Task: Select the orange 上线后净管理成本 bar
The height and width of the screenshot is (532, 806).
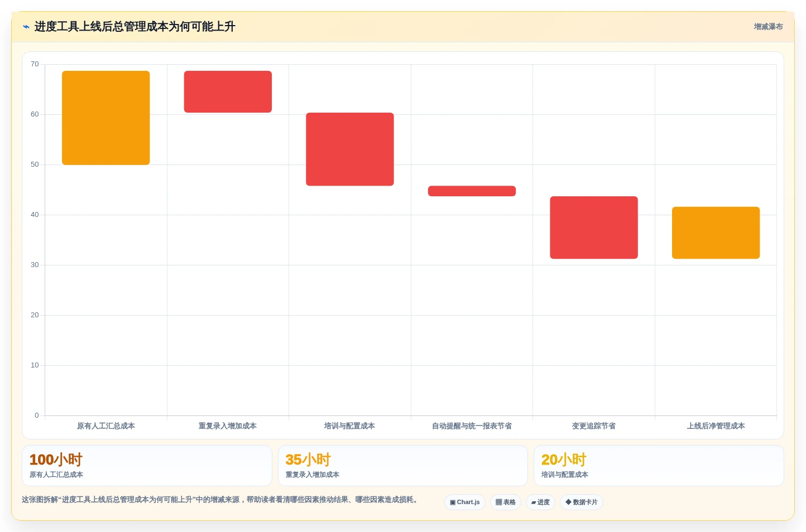Action: pos(716,233)
